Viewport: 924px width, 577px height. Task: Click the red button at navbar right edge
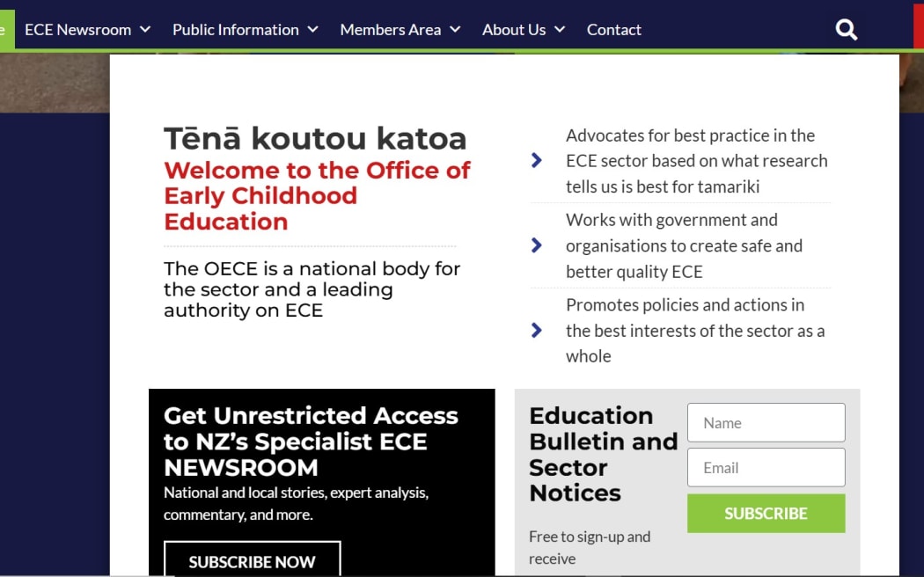pos(919,28)
